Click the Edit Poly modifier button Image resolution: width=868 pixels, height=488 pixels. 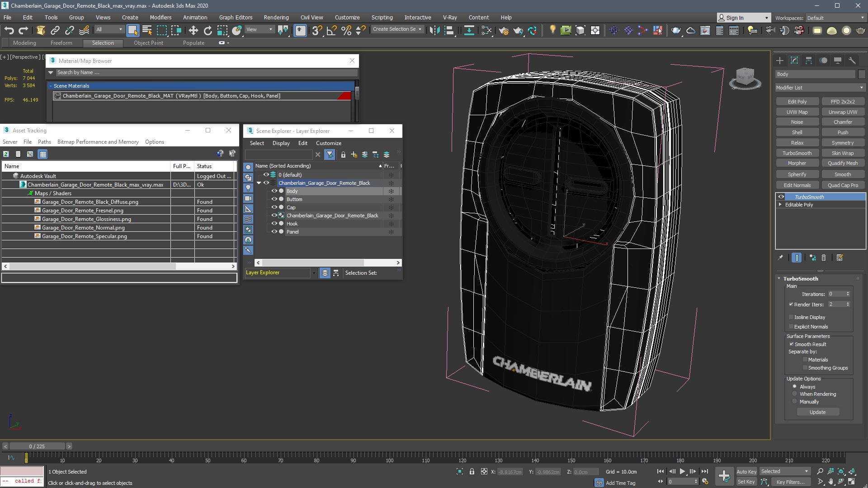pyautogui.click(x=797, y=102)
